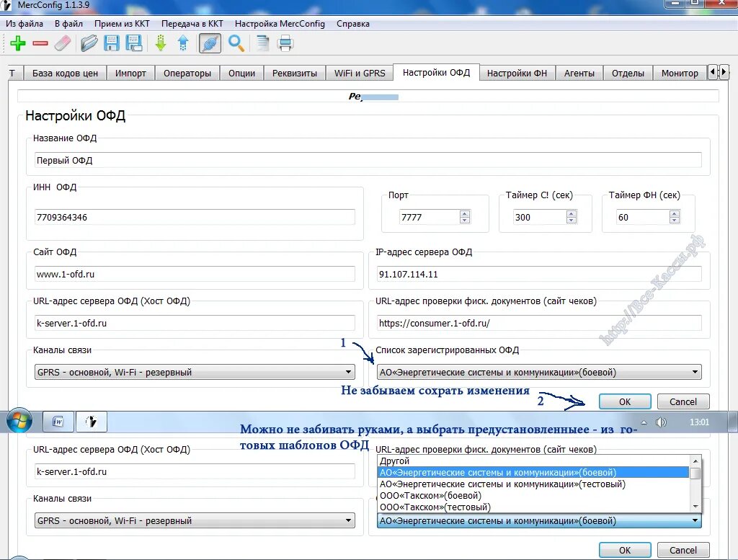Increase Таймер С! value up arrow
This screenshot has width=738, height=560.
click(x=572, y=213)
